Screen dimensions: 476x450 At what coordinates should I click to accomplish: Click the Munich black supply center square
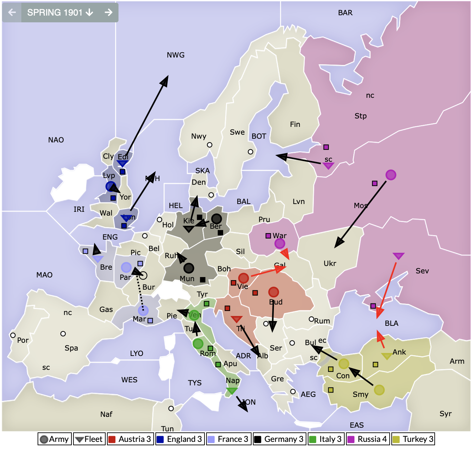(202, 279)
